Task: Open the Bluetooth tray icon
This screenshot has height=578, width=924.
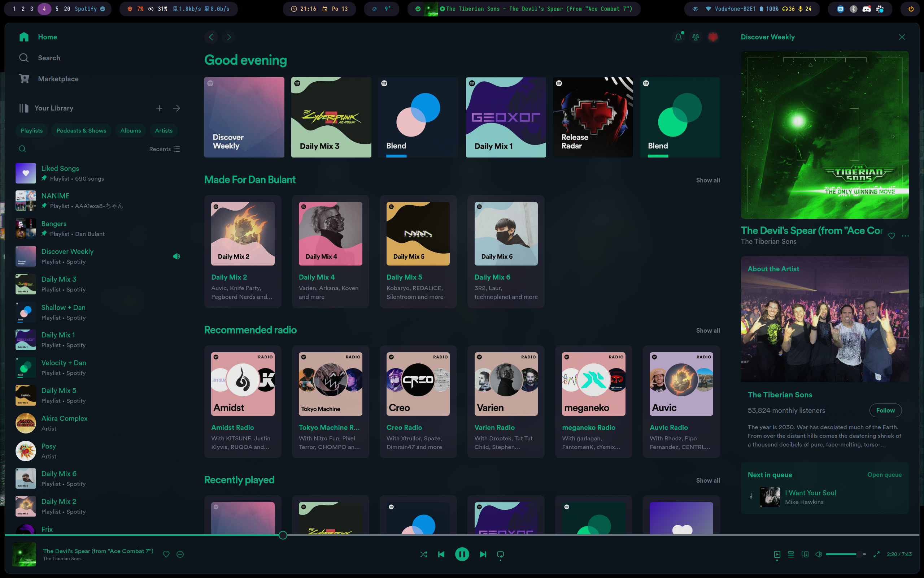Action: click(854, 9)
